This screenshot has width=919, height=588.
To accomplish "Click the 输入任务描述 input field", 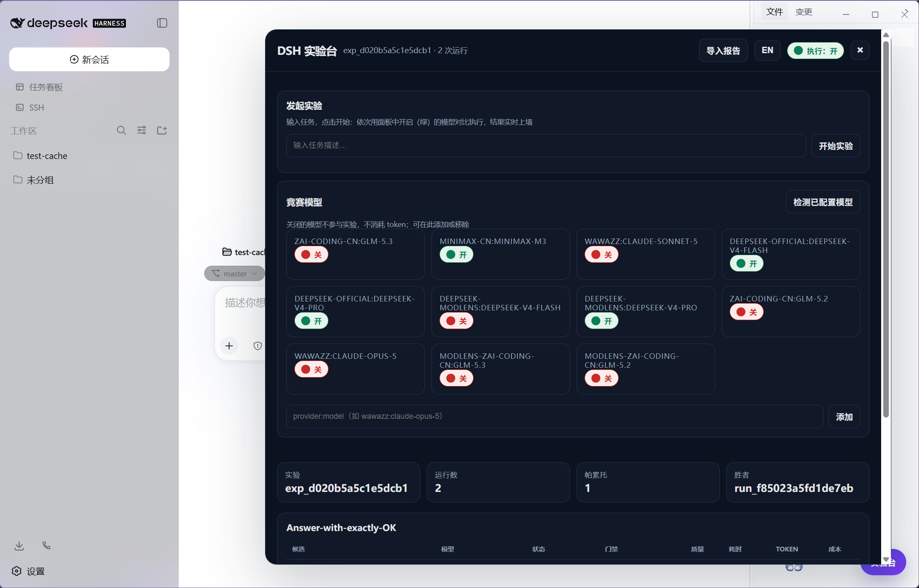I will pos(546,145).
